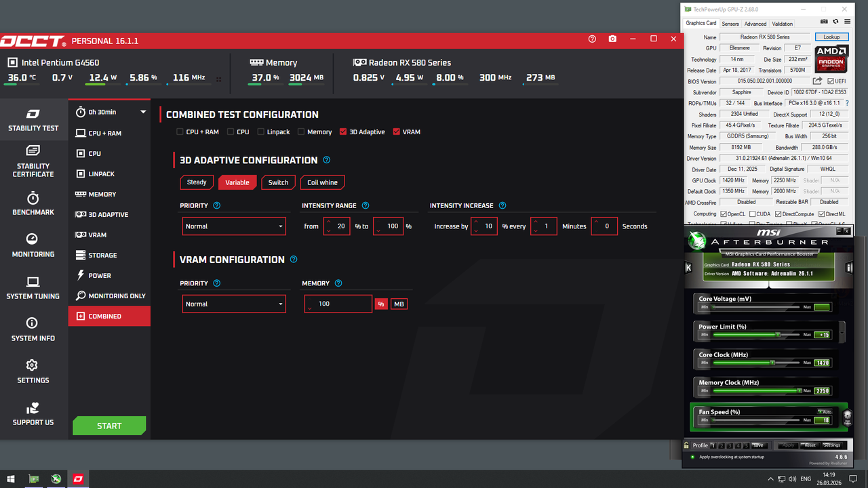Screen dimensions: 868x488
Task: Open the System Info section
Action: (x=33, y=329)
